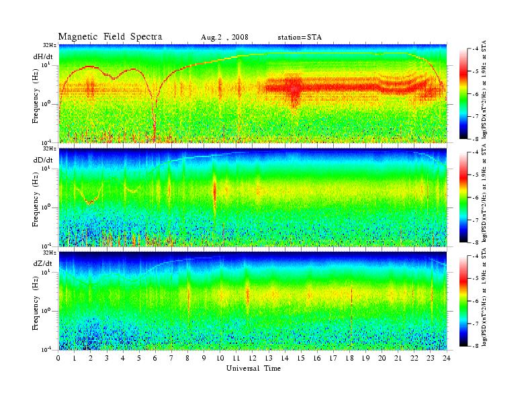This screenshot has width=532, height=411.
Task: Click the 'Magnetic Field Spectra' title
Action: pyautogui.click(x=110, y=37)
